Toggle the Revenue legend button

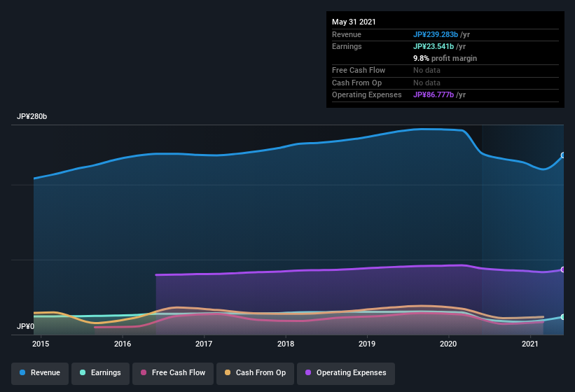pyautogui.click(x=40, y=373)
